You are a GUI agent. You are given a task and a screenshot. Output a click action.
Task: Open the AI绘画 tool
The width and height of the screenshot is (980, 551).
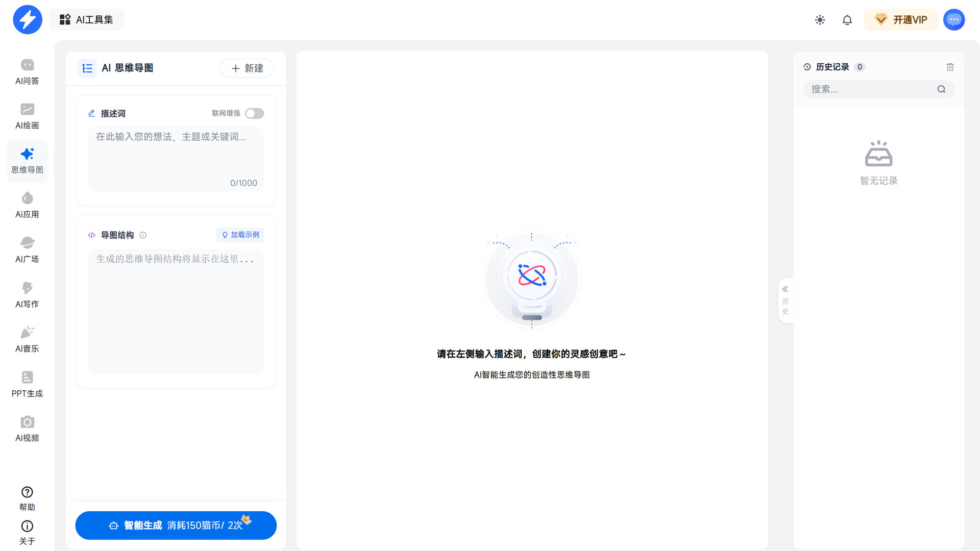click(27, 115)
